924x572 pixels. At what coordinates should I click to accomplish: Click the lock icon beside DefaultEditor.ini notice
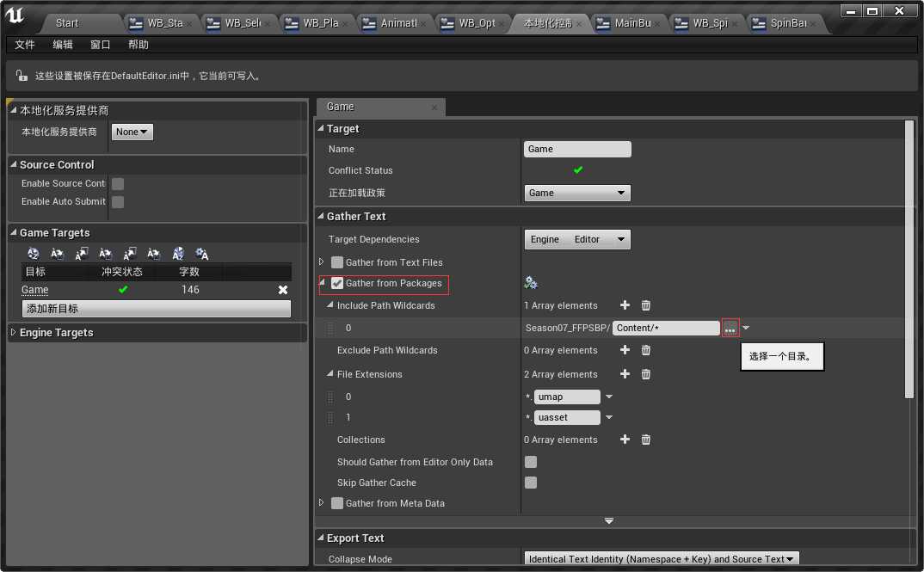[x=22, y=76]
